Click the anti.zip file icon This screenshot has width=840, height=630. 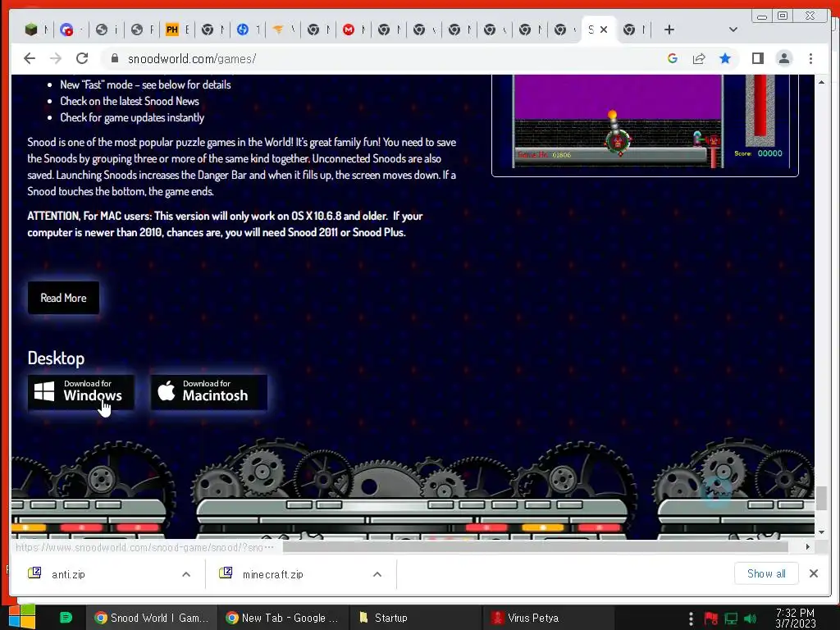point(34,573)
